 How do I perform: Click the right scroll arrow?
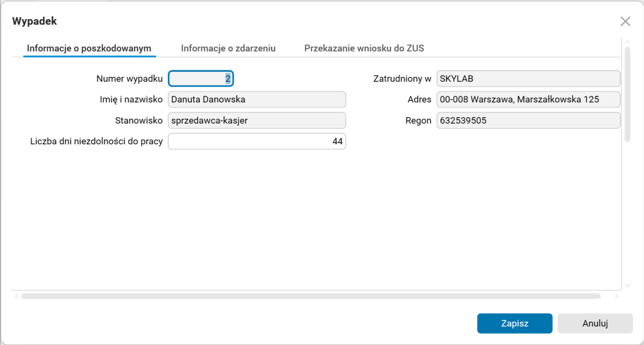click(618, 295)
